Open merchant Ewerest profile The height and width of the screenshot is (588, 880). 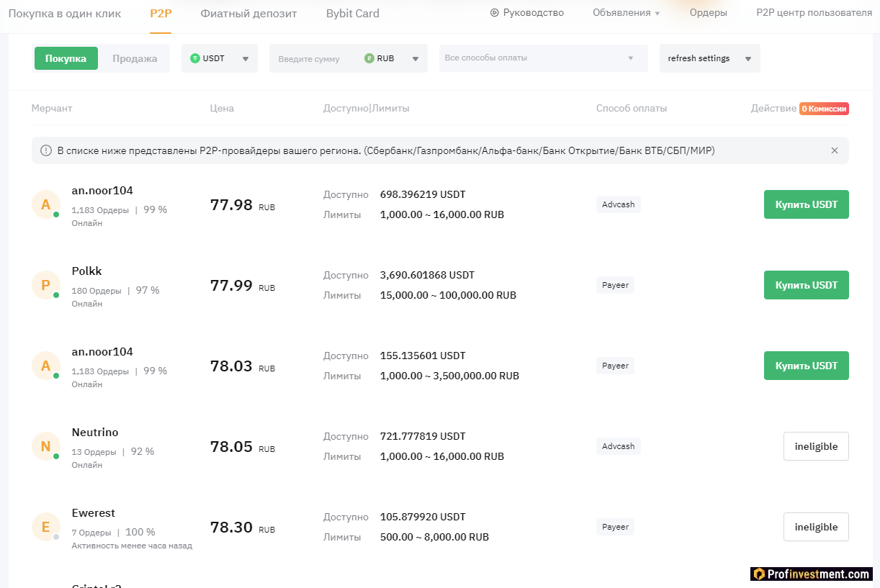click(94, 513)
